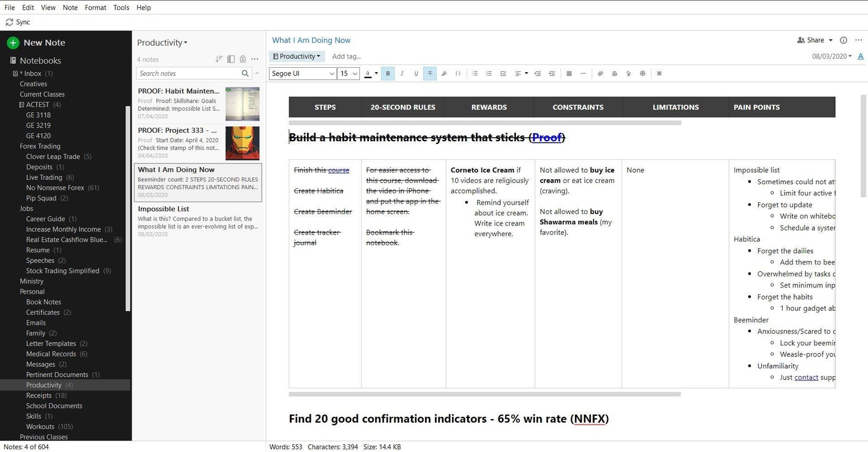Image resolution: width=868 pixels, height=452 pixels.
Task: Open the View menu
Action: point(48,7)
